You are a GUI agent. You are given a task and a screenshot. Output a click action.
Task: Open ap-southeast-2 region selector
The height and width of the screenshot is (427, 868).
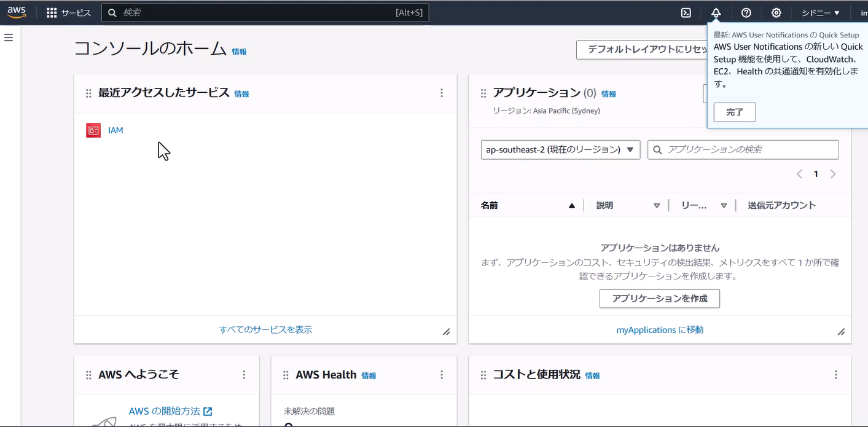(x=561, y=150)
